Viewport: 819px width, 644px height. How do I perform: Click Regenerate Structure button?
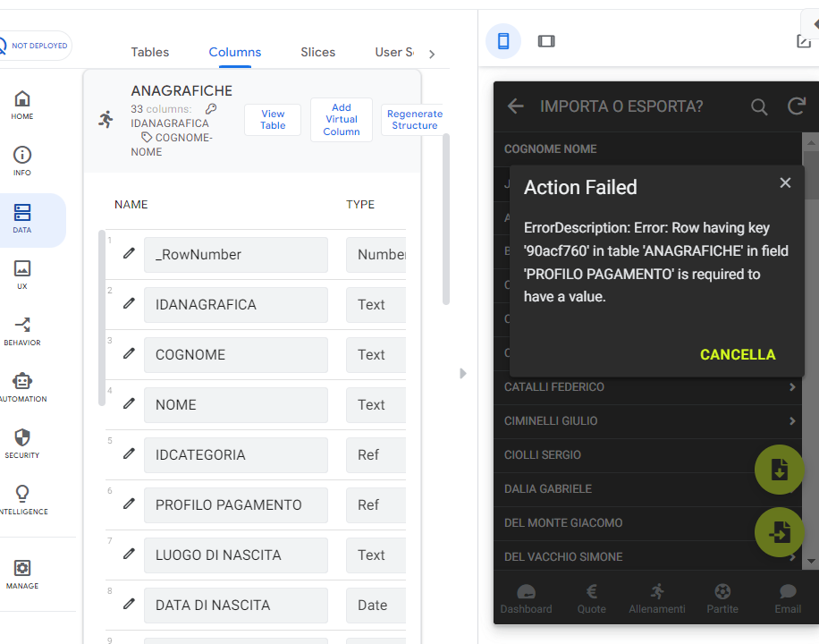point(414,120)
